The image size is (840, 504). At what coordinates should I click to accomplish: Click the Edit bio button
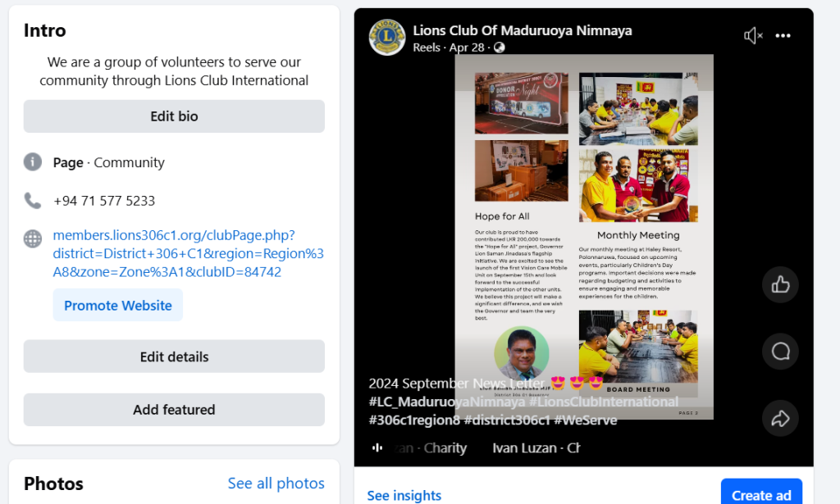[x=174, y=116]
